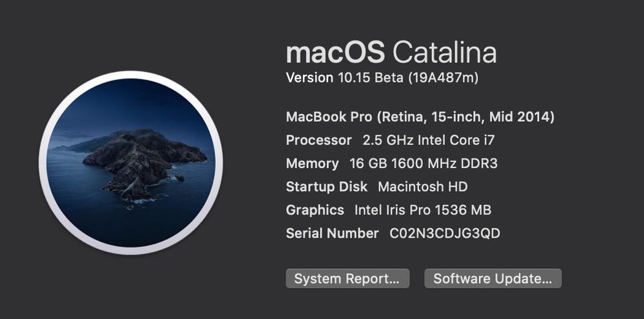The height and width of the screenshot is (319, 644).
Task: Click the Graphics label
Action: pos(315,210)
